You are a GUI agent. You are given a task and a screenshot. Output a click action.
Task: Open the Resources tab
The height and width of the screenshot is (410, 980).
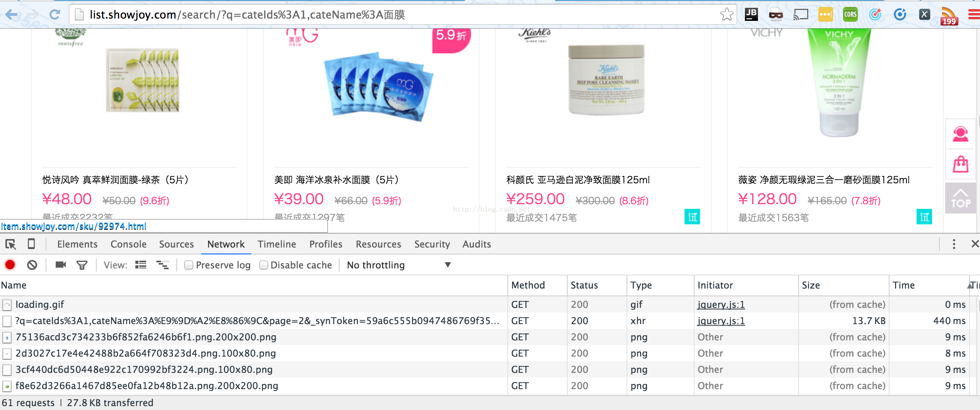click(378, 244)
